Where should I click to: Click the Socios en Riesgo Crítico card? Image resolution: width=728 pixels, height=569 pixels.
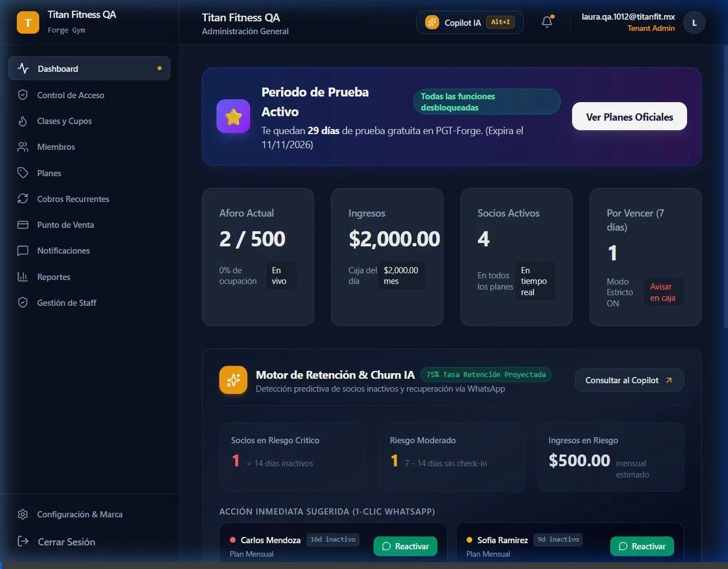[x=293, y=457]
